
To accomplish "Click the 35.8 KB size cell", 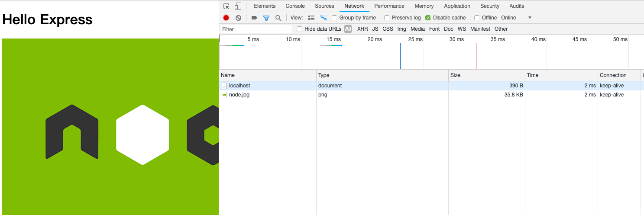I will click(487, 95).
